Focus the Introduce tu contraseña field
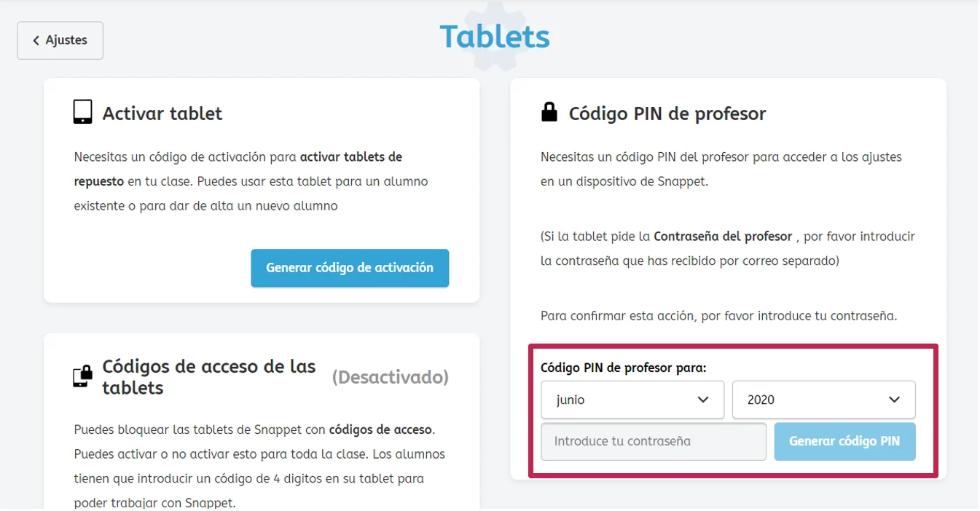980x511 pixels. pos(653,441)
